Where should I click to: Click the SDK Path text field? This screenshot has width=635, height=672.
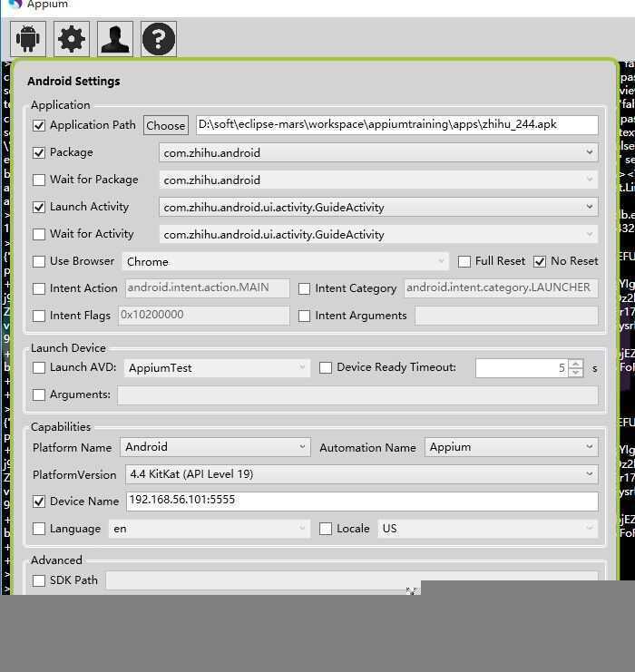[x=352, y=580]
